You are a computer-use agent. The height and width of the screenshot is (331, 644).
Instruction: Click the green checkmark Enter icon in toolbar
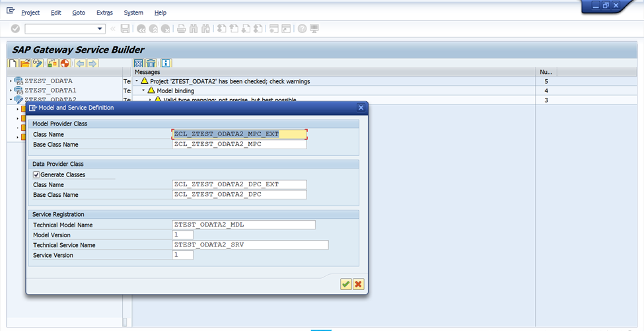15,29
